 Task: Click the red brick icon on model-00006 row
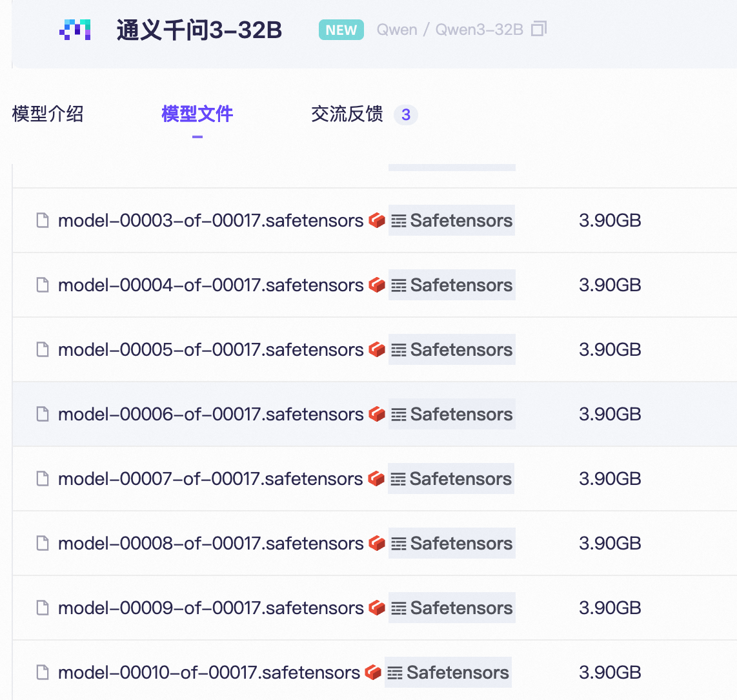[x=377, y=414]
